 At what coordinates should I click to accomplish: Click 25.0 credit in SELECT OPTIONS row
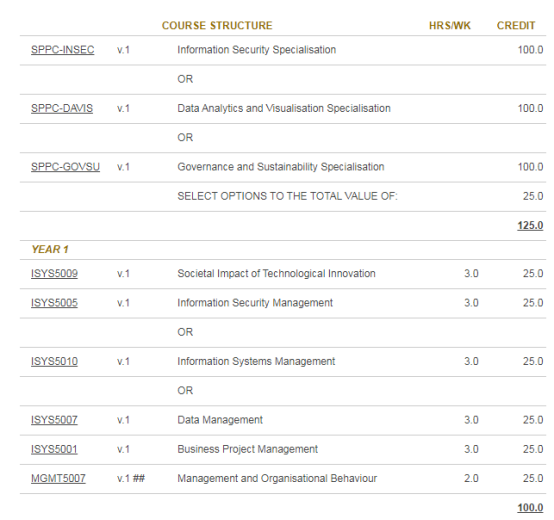pos(533,196)
